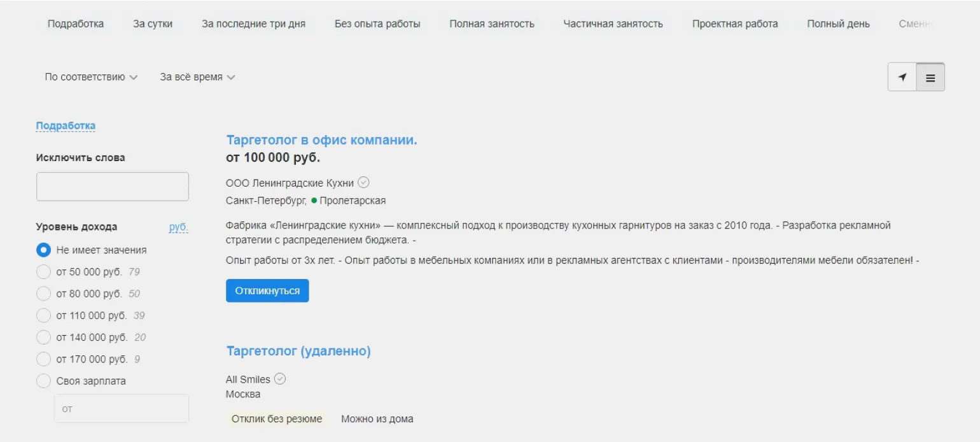
Task: Click the green metro dot for Пролетарская
Action: tap(314, 201)
